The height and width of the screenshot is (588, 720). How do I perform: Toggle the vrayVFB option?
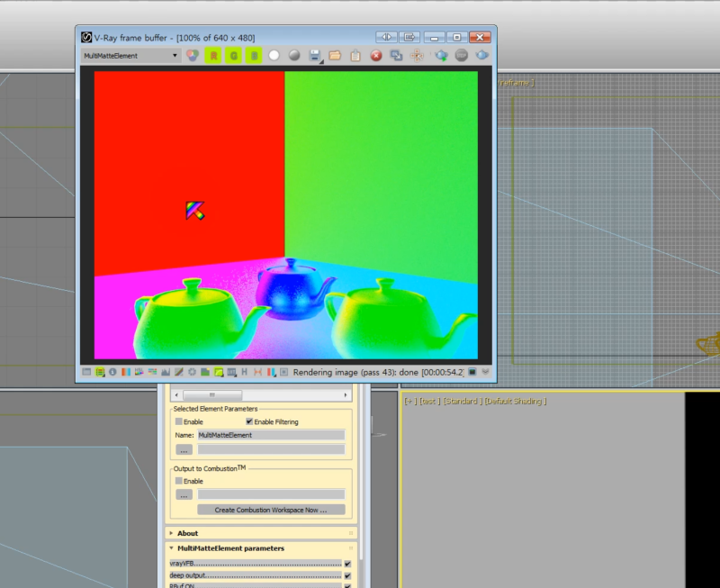346,563
